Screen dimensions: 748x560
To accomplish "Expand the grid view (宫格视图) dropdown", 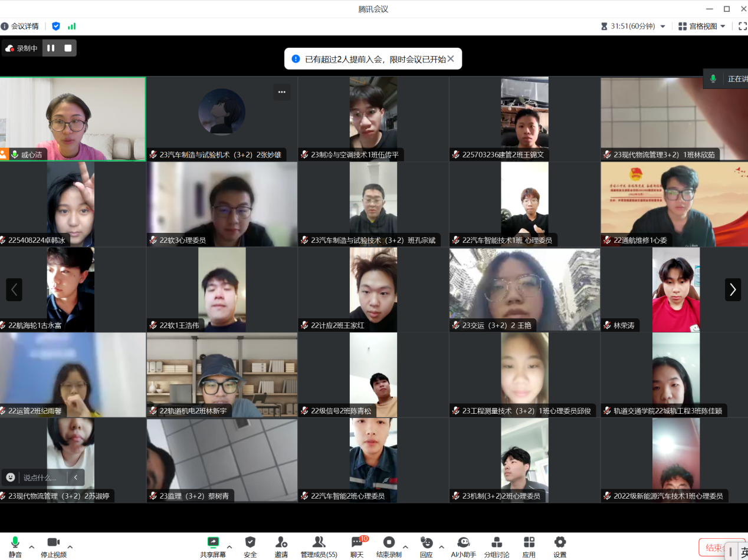I will point(702,26).
